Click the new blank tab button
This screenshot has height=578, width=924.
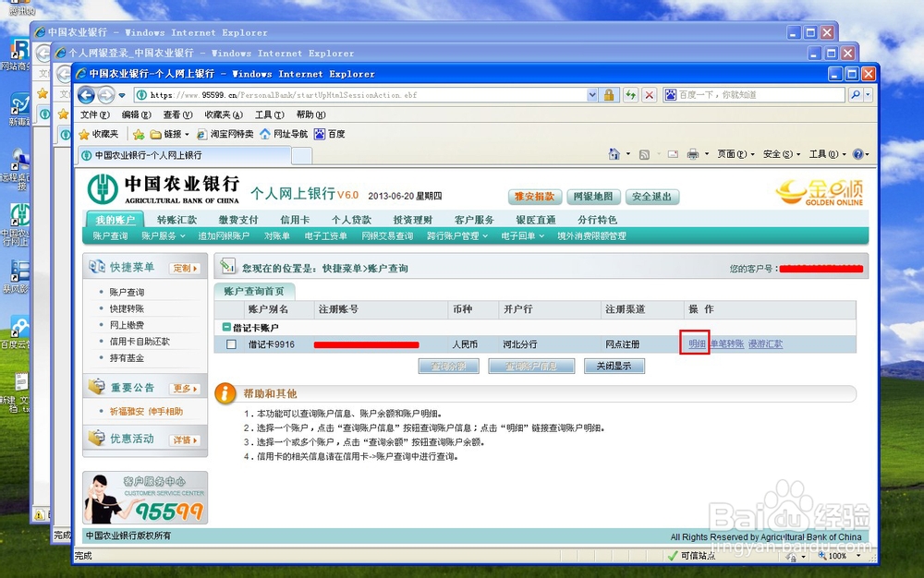[302, 156]
